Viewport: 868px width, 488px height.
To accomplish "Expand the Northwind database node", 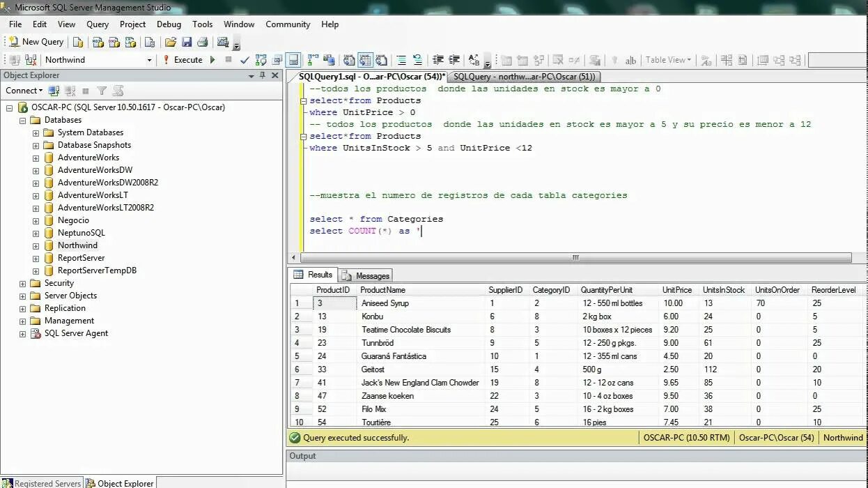I will click(36, 246).
